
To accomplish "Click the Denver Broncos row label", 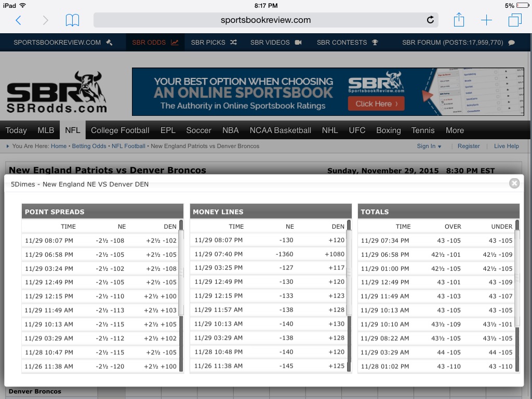I will pyautogui.click(x=35, y=391).
